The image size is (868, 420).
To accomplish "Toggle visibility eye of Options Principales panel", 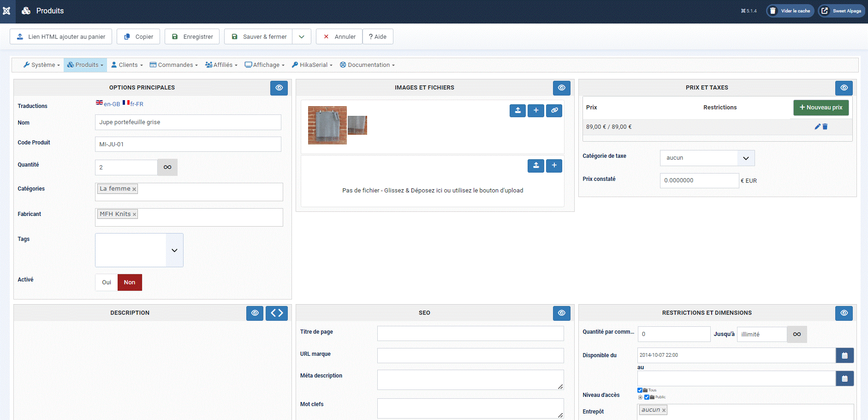I will click(279, 88).
